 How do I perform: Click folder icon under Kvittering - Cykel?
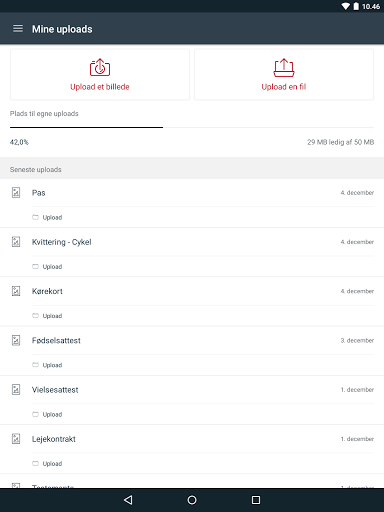pos(35,266)
